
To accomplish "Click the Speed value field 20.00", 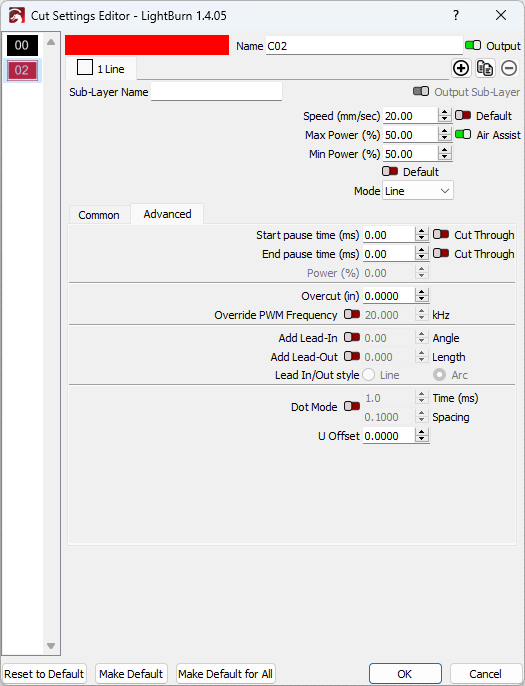I will coord(410,116).
